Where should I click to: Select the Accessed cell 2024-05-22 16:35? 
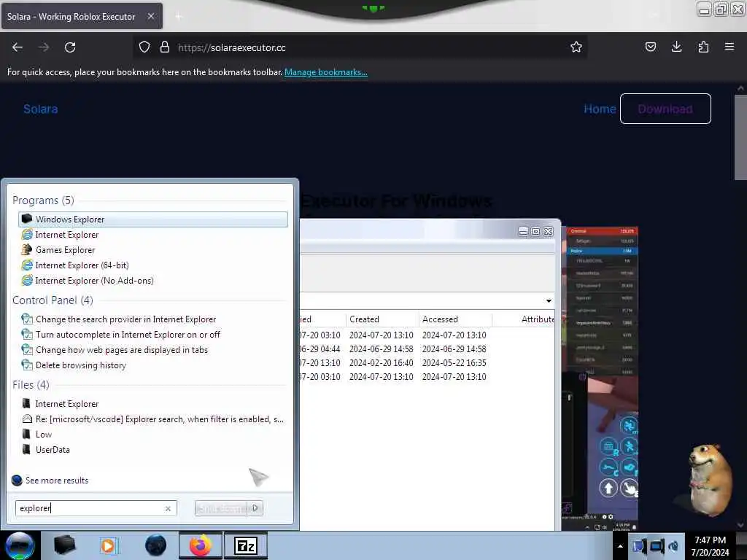click(x=454, y=363)
